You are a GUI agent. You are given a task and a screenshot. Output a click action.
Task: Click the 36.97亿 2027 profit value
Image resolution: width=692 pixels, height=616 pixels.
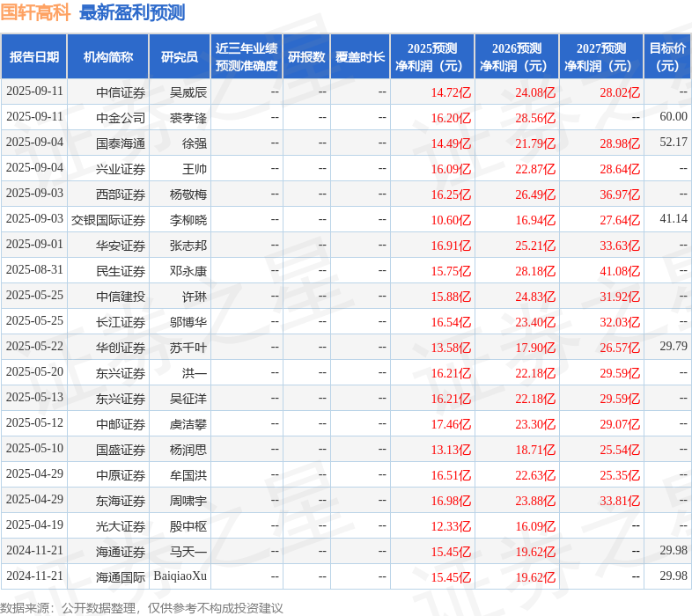tap(620, 194)
